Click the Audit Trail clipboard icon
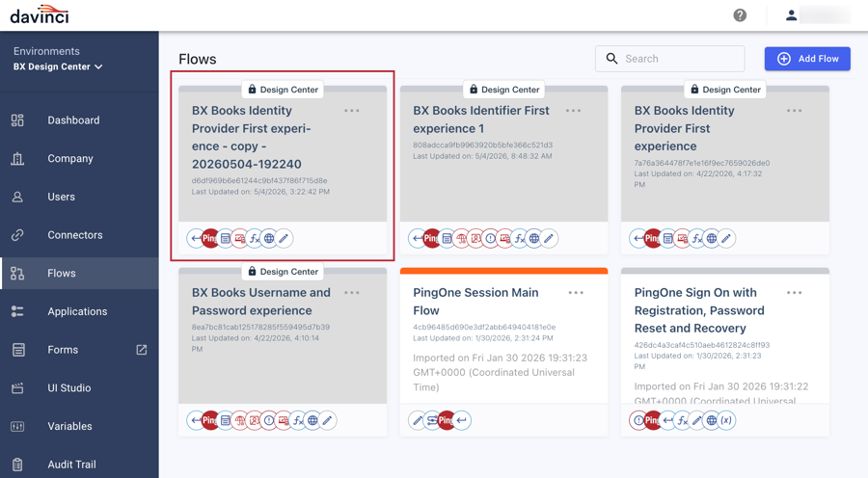 (x=17, y=465)
